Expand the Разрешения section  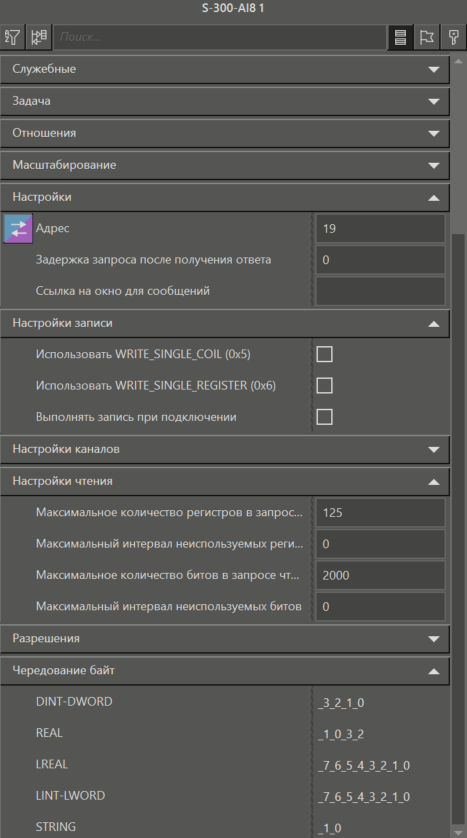coord(224,639)
